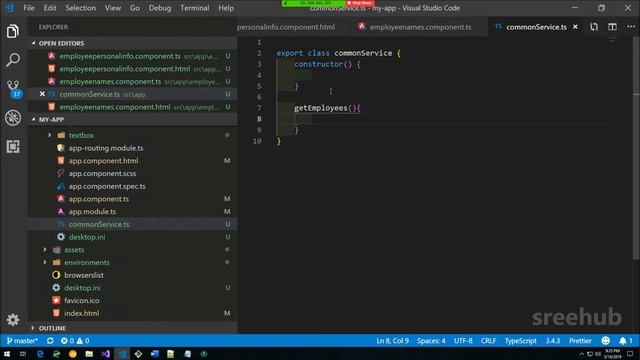Select the commonService.ts tab
The image size is (640, 360).
pyautogui.click(x=536, y=27)
